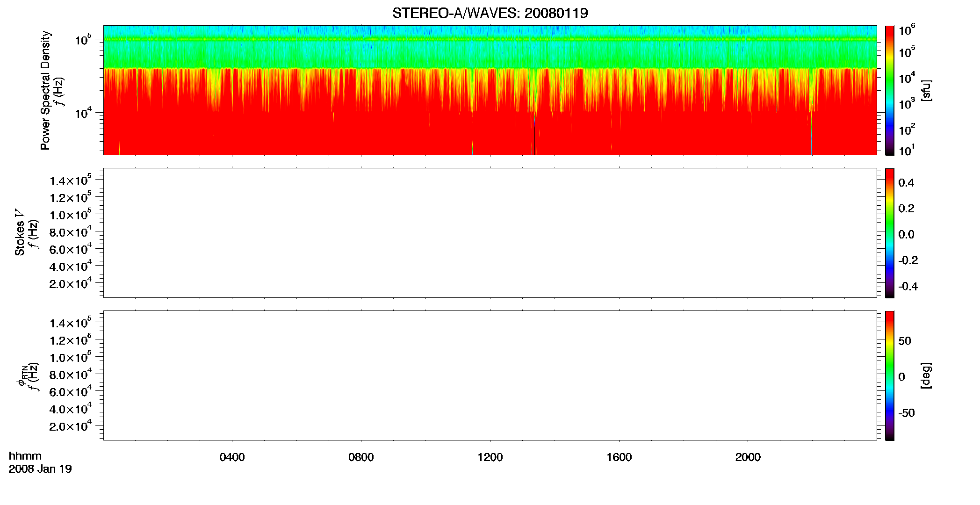The image size is (980, 505).
Task: Click the 50 label on the degrees colorbar
Action: coord(905,341)
